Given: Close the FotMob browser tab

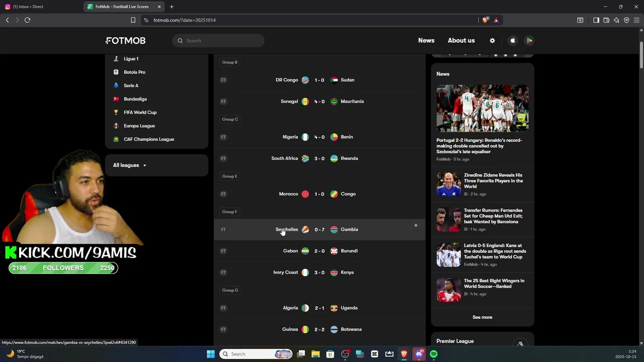Looking at the screenshot, I should click(x=159, y=7).
